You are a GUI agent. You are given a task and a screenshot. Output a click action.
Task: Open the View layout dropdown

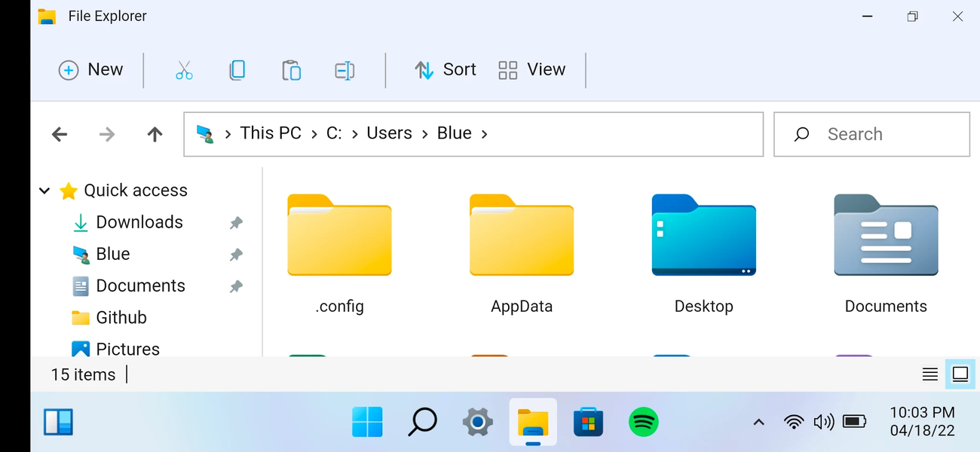click(532, 70)
